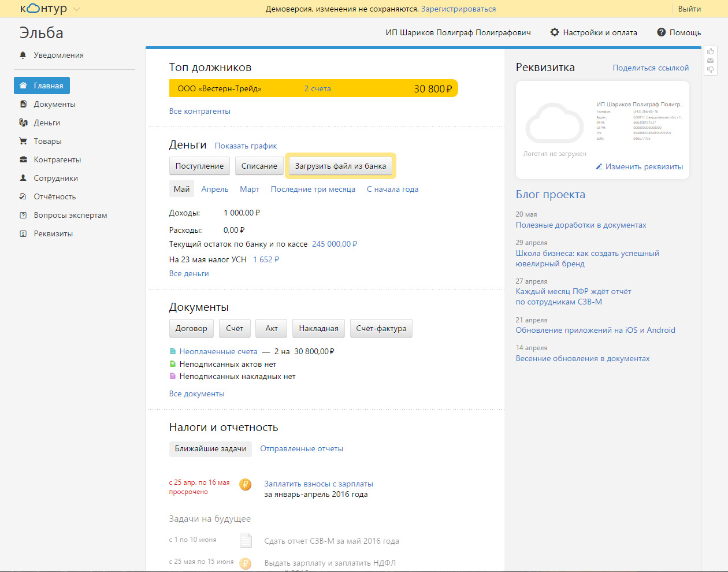Open Уведомления via the bell icon

tap(23, 55)
